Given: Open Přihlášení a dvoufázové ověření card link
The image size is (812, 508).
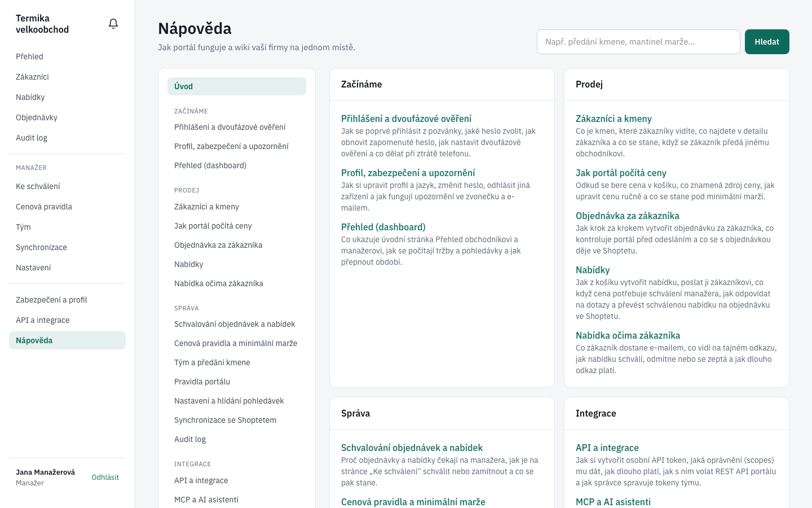Looking at the screenshot, I should coord(406,119).
